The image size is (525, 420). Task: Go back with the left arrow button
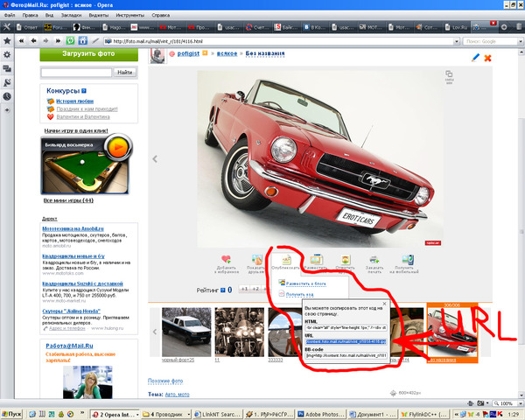(x=33, y=41)
